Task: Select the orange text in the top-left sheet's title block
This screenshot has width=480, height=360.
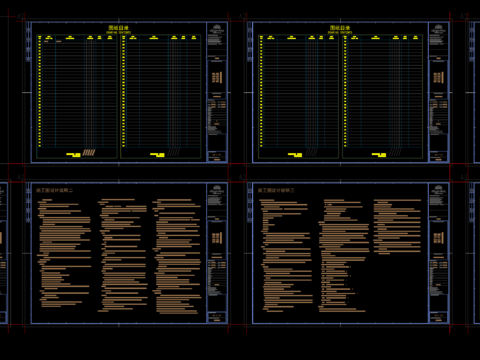Action: click(217, 77)
